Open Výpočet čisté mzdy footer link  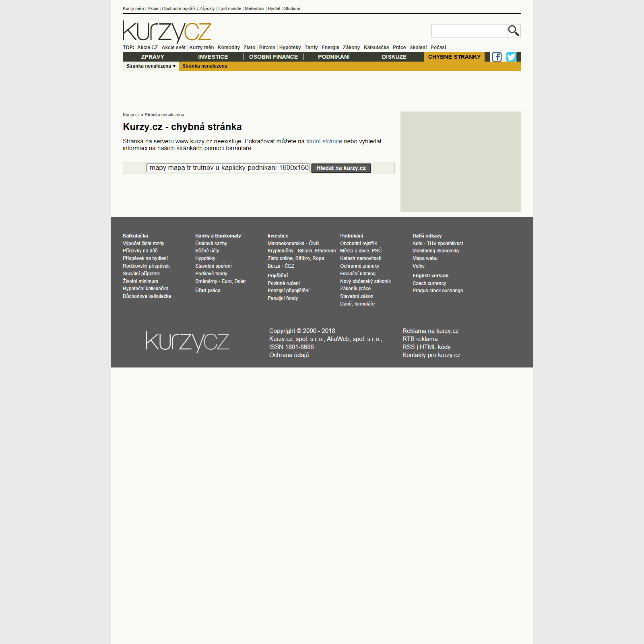143,244
